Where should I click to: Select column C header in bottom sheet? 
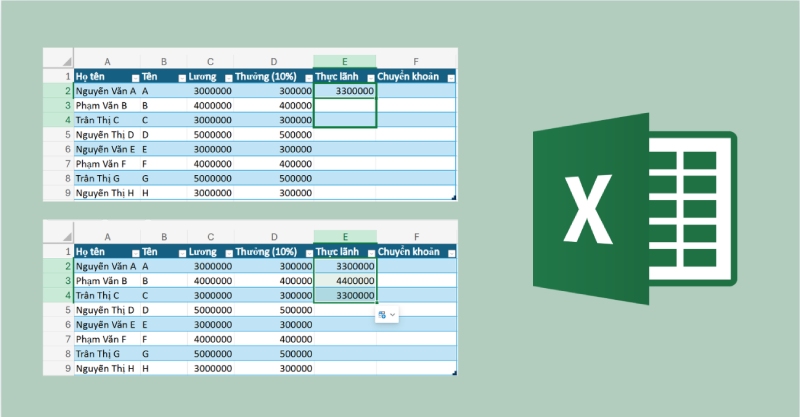click(211, 236)
